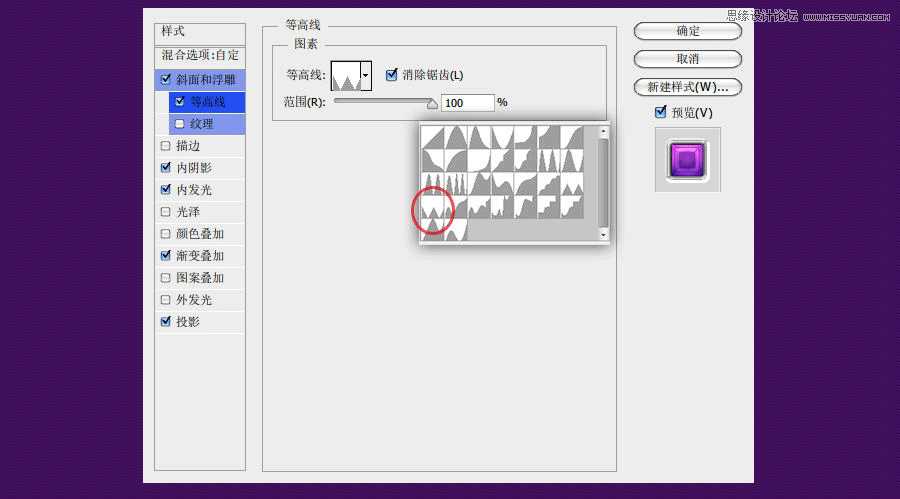Open the contour picker dropdown arrow
This screenshot has width=900, height=499.
366,75
